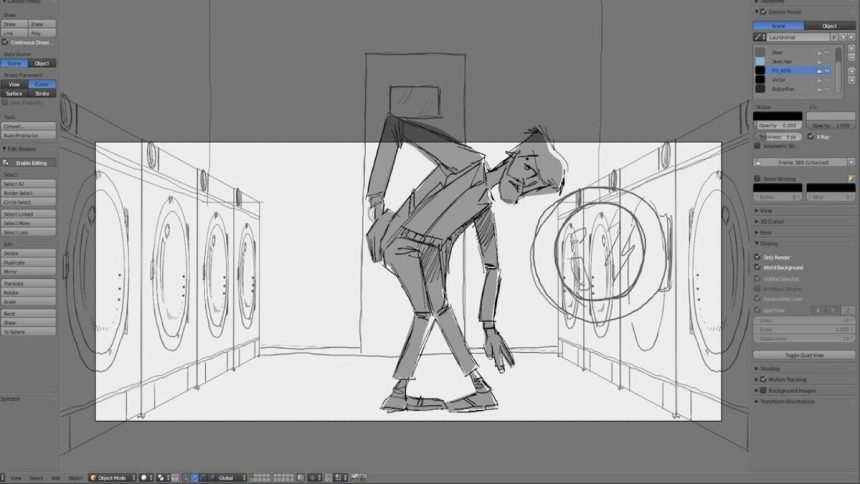Click the Toggle Quad View button
860x484 pixels.
[x=804, y=355]
